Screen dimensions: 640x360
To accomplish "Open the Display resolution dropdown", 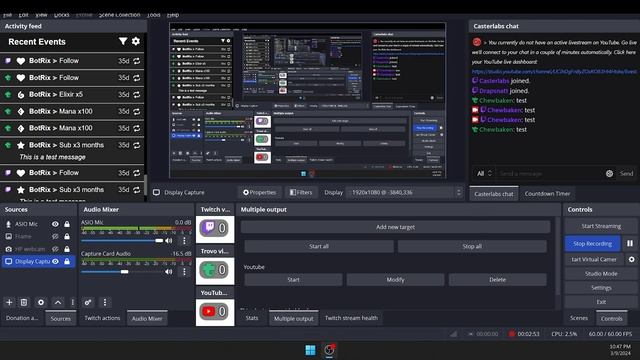I will (x=405, y=192).
